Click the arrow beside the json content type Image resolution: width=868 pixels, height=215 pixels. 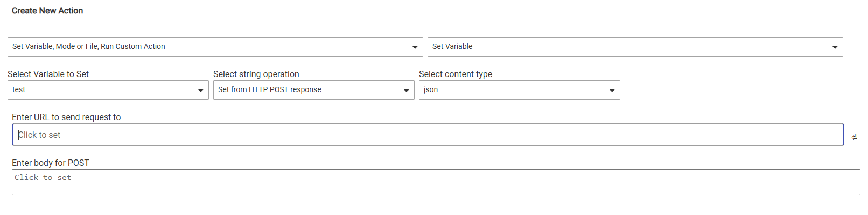point(612,91)
